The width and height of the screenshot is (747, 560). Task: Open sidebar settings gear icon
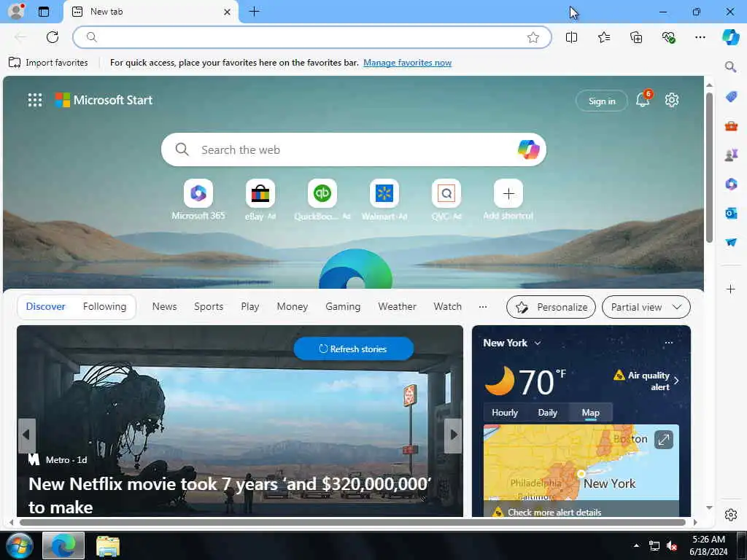tap(731, 515)
